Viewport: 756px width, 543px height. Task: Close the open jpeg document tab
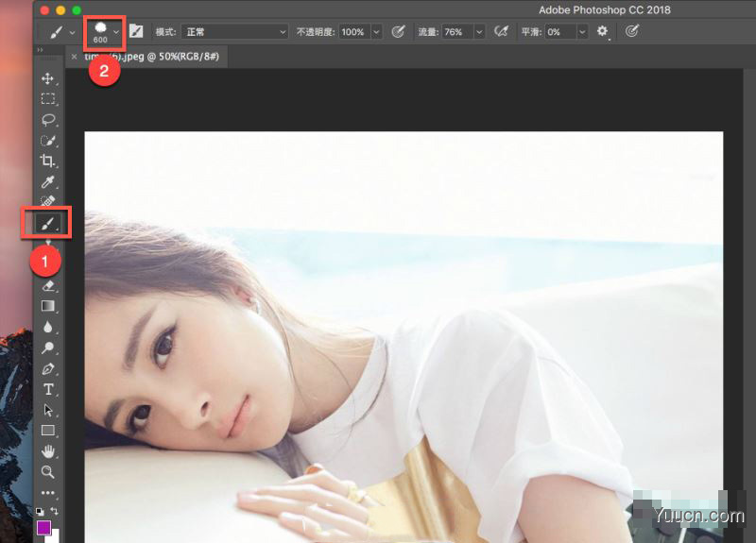74,57
